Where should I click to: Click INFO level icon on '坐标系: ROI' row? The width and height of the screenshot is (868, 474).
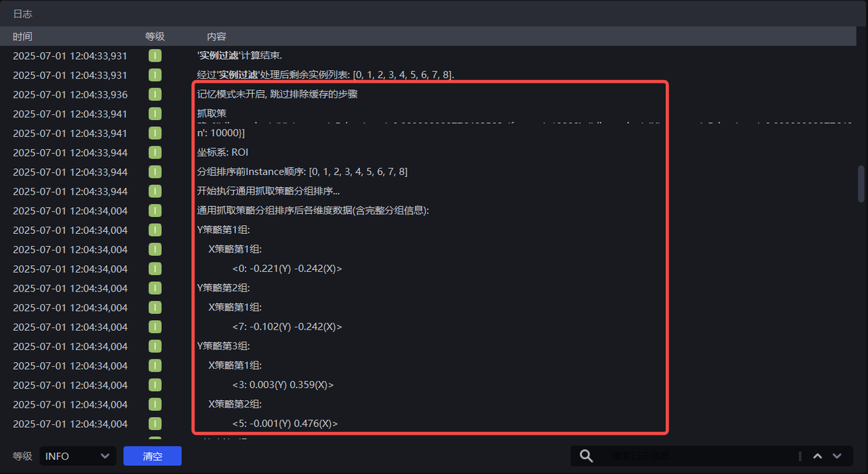pos(155,153)
